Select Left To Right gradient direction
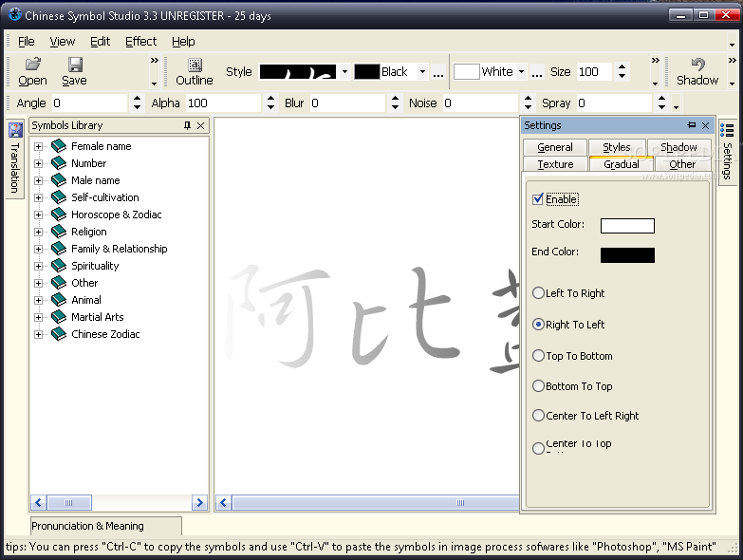 [x=538, y=292]
